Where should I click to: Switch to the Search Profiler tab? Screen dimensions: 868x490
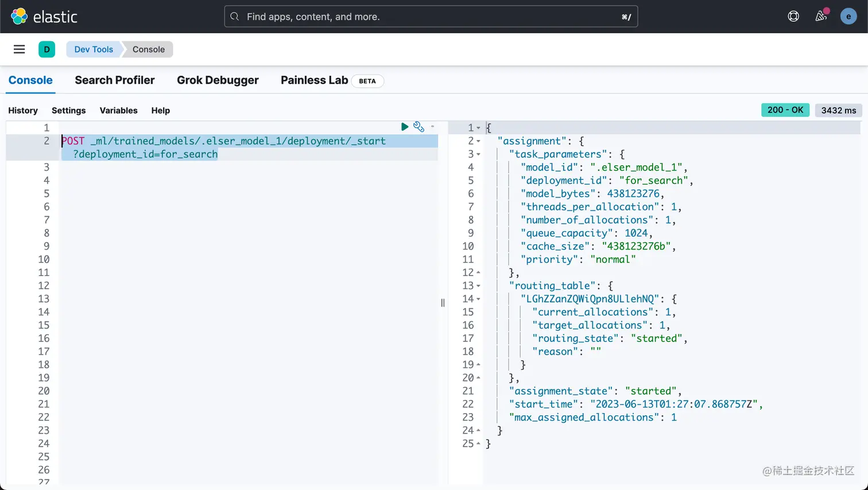(115, 80)
